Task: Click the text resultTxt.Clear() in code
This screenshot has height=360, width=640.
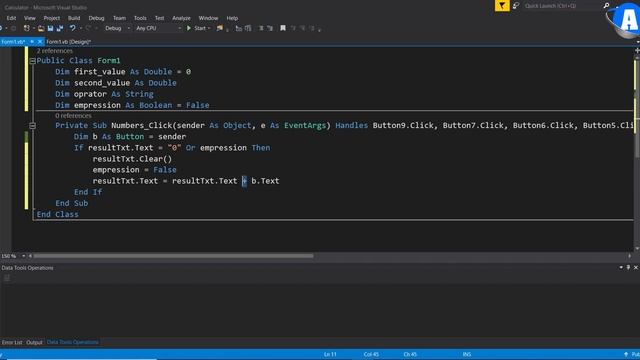Action: (x=132, y=159)
